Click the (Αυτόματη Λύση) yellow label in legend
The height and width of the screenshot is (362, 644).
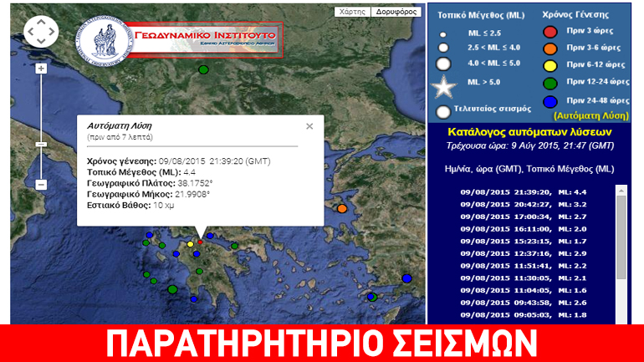tap(591, 116)
